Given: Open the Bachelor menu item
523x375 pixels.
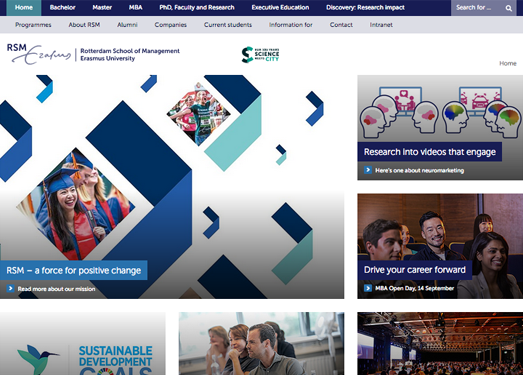Looking at the screenshot, I should tap(62, 7).
